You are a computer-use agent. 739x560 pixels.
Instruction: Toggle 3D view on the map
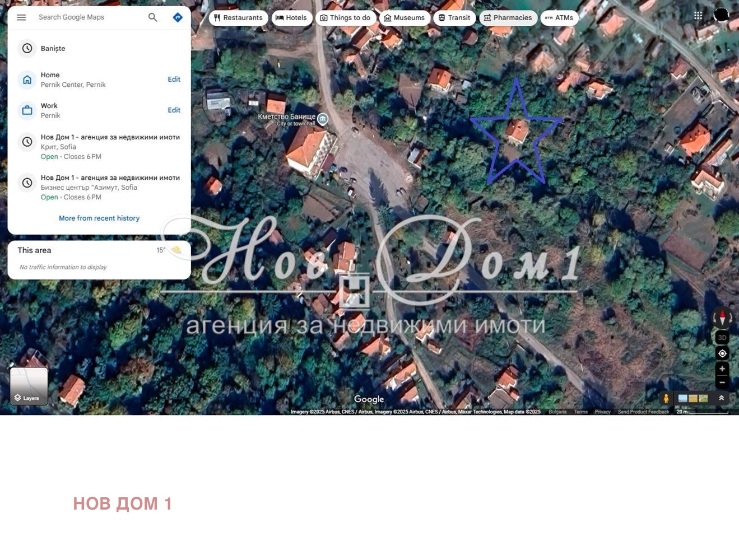722,337
